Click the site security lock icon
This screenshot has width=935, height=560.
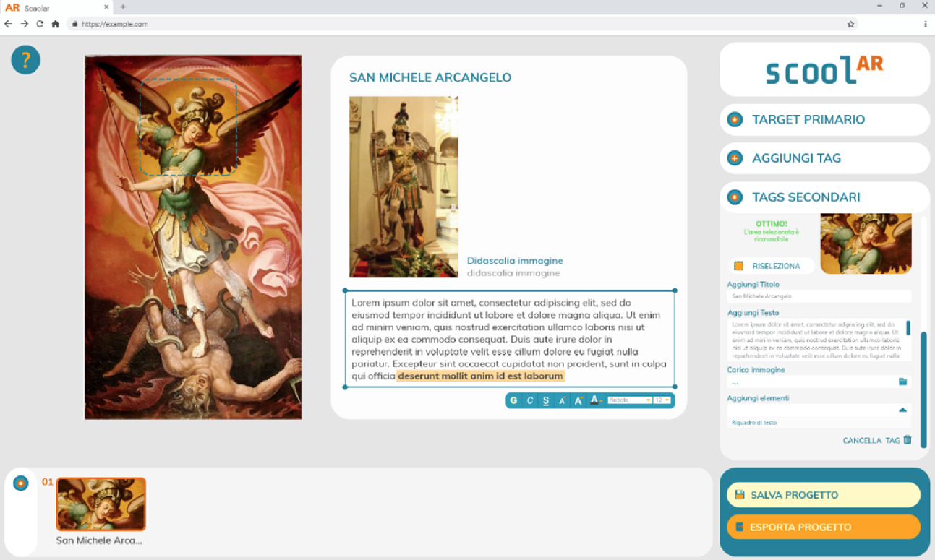click(74, 24)
